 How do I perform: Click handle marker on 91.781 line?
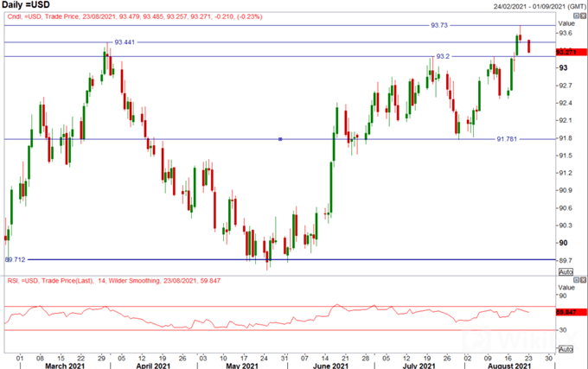280,139
